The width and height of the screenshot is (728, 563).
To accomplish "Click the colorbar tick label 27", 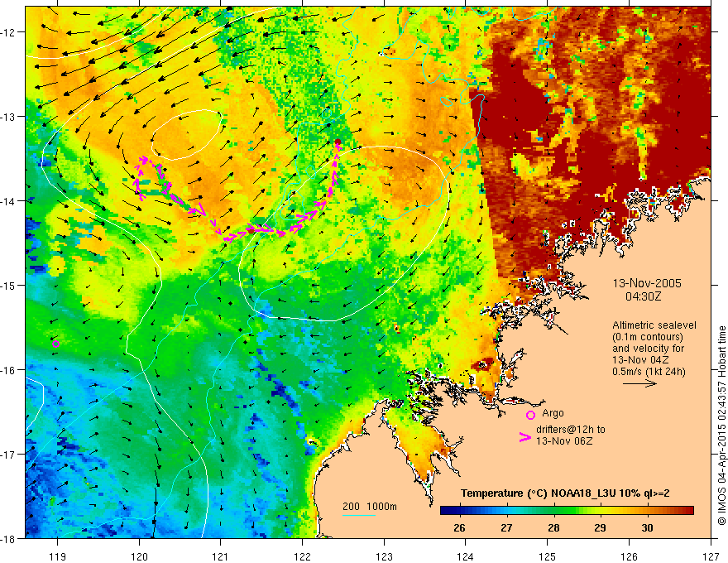I will click(506, 527).
